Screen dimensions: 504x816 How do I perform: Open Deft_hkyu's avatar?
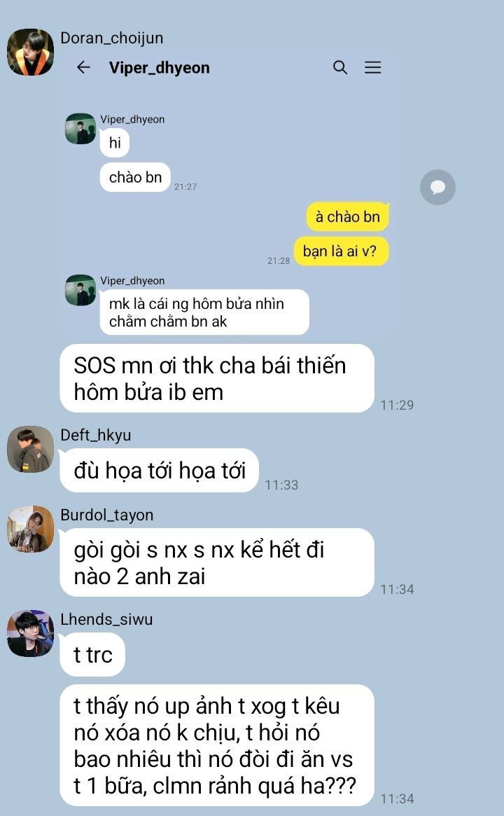[30, 449]
